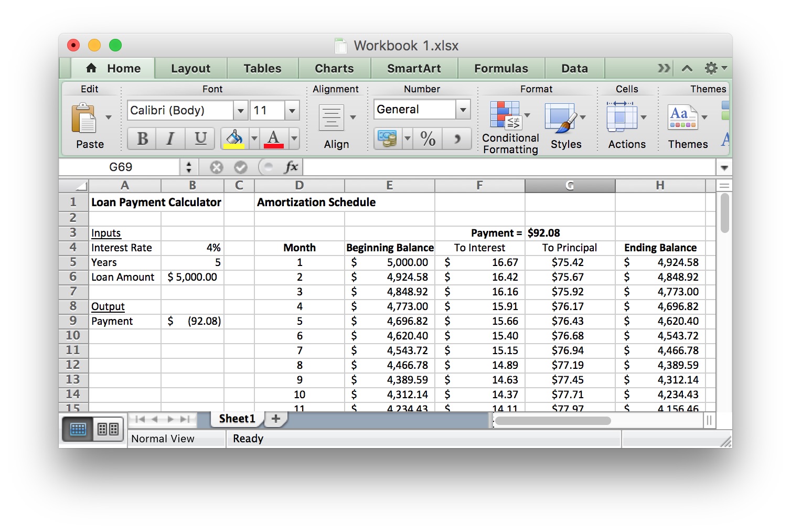Screen dimensions: 791x532
Task: Expand the General number format dropdown
Action: click(463, 110)
